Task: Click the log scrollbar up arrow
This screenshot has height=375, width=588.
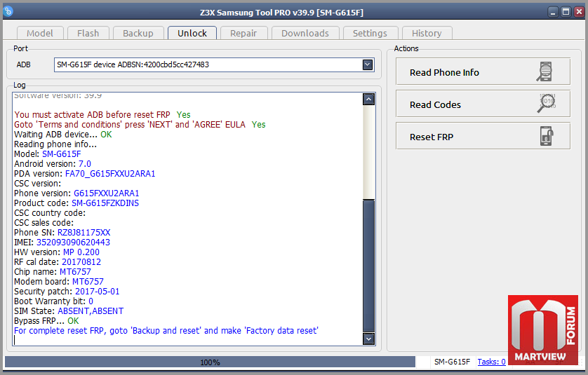Action: tap(368, 100)
